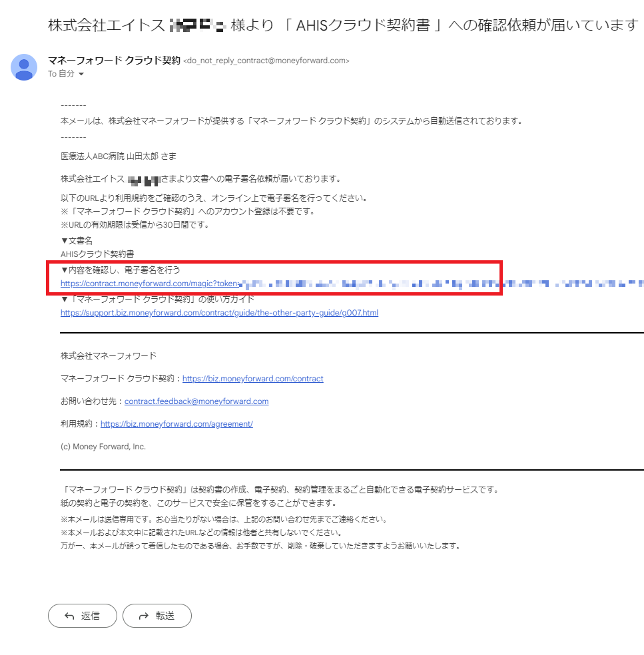Click the document name AHISクラウド契約書 in body
This screenshot has width=644, height=655.
tap(97, 254)
